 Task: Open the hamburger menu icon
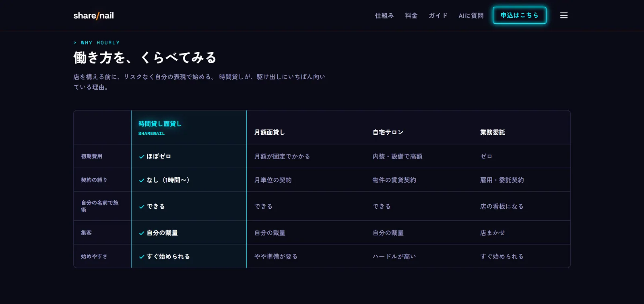[x=564, y=15]
